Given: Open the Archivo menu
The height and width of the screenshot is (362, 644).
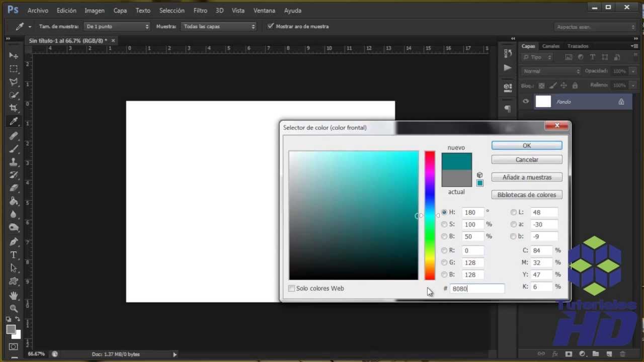Looking at the screenshot, I should tap(38, 10).
